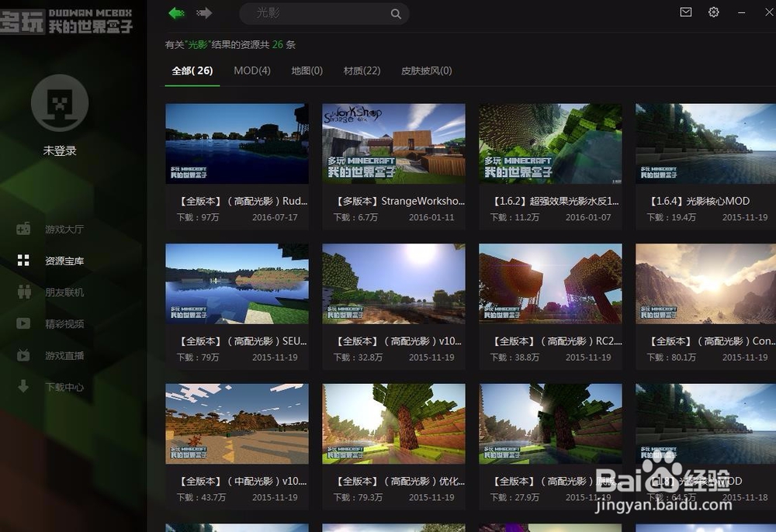Viewport: 776px width, 532px height.
Task: Click the 游戏直播 TV icon
Action: coord(23,355)
